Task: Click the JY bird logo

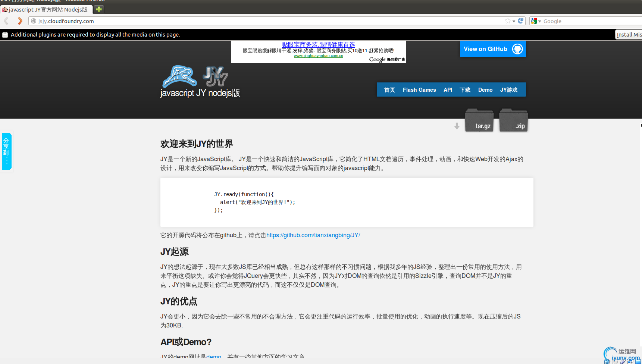Action: click(x=179, y=76)
